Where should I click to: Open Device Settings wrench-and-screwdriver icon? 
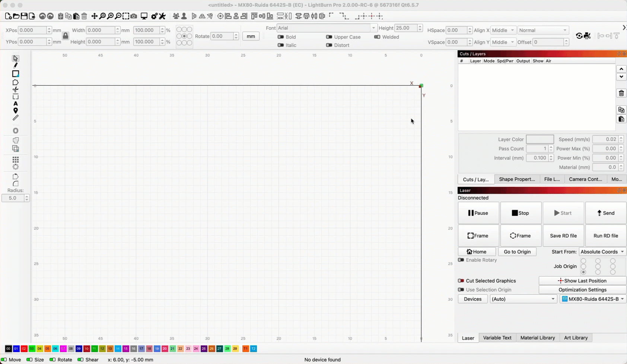pyautogui.click(x=162, y=16)
